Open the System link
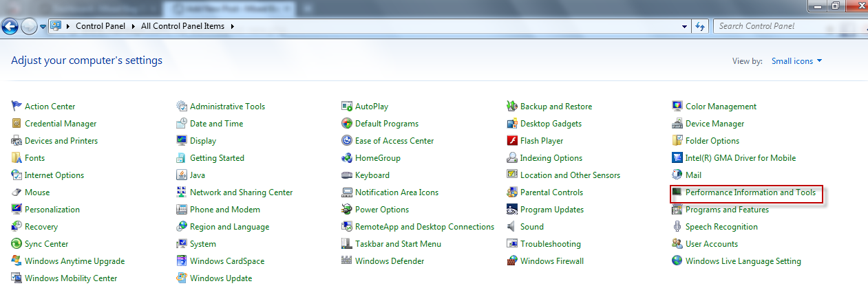The height and width of the screenshot is (288, 868). (x=203, y=244)
